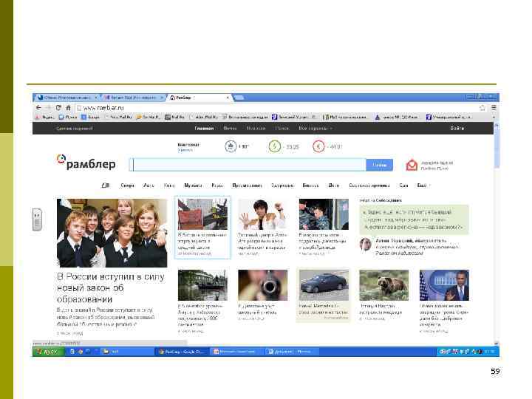Open the boat on flooded street thumbnail
The height and width of the screenshot is (399, 532).
[x=202, y=285]
